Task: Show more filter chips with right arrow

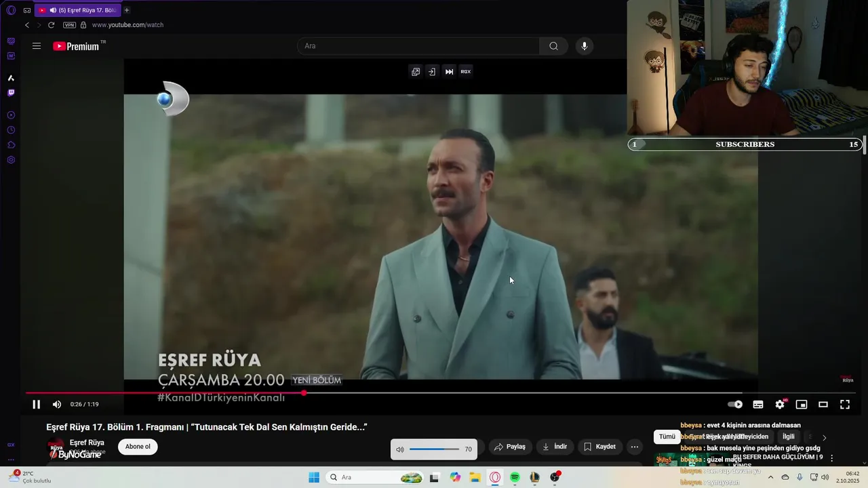Action: click(825, 438)
